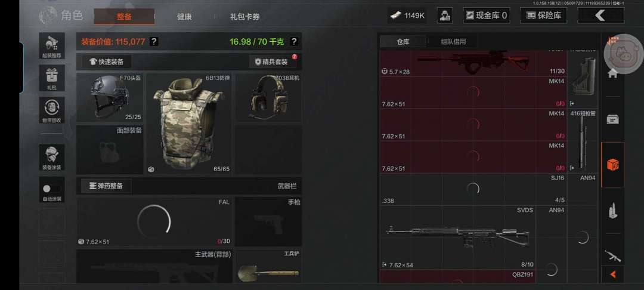Click the question mark beside weight 千克
The image size is (644, 290).
pyautogui.click(x=293, y=42)
